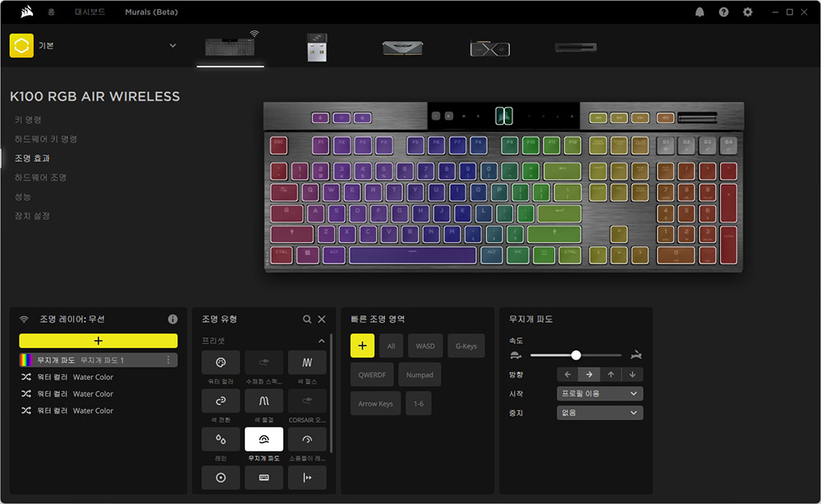
Task: Select 조명 효과 in the sidebar
Action: point(32,158)
